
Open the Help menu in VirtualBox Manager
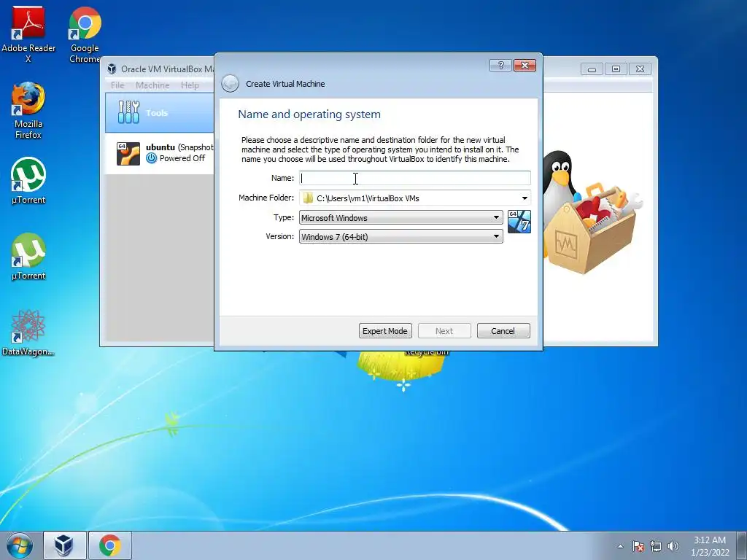[190, 85]
